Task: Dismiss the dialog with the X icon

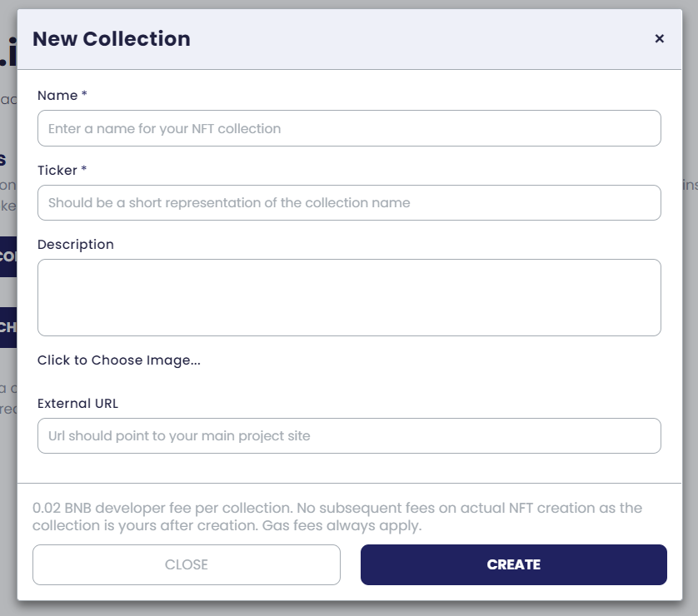Action: [x=660, y=38]
